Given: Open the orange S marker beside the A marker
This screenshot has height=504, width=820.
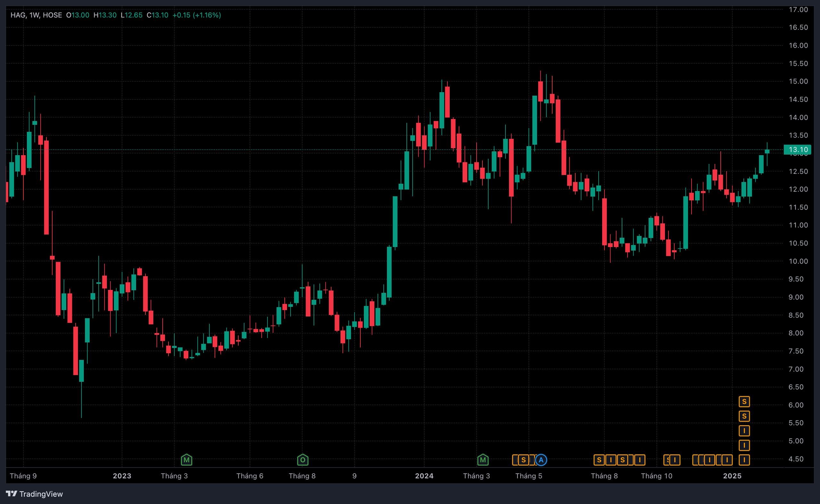Looking at the screenshot, I should coord(523,460).
